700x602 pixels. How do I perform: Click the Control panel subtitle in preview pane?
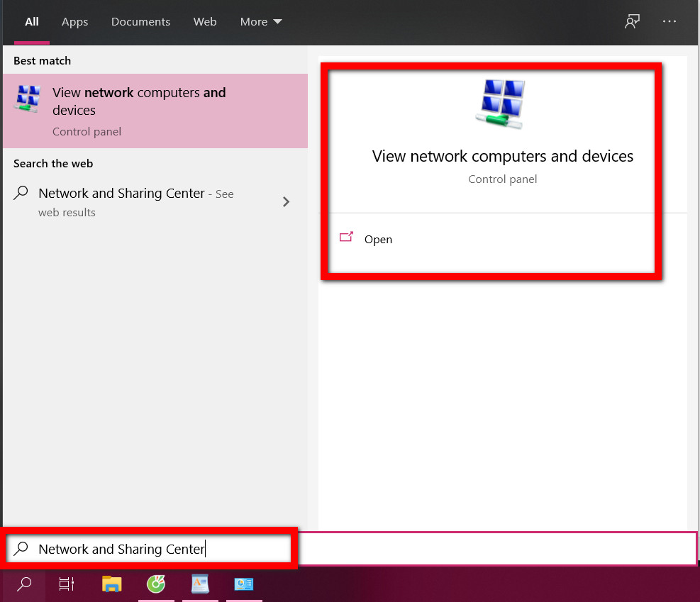tap(503, 179)
